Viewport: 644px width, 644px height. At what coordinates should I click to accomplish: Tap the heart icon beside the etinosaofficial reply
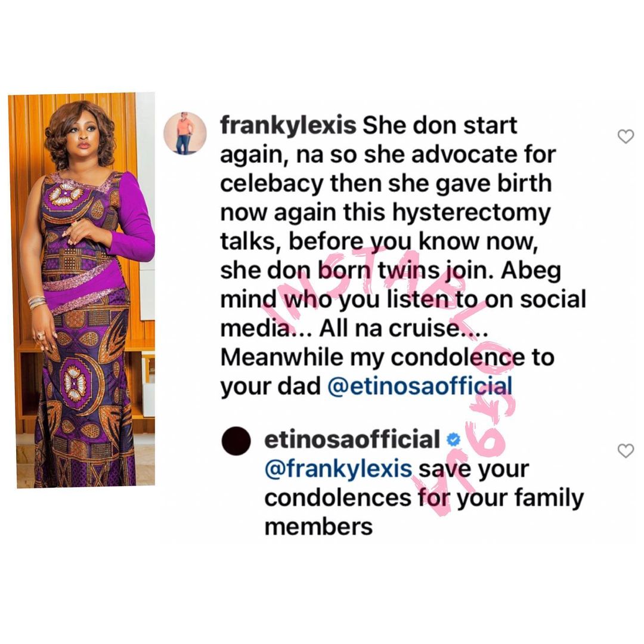(x=626, y=451)
